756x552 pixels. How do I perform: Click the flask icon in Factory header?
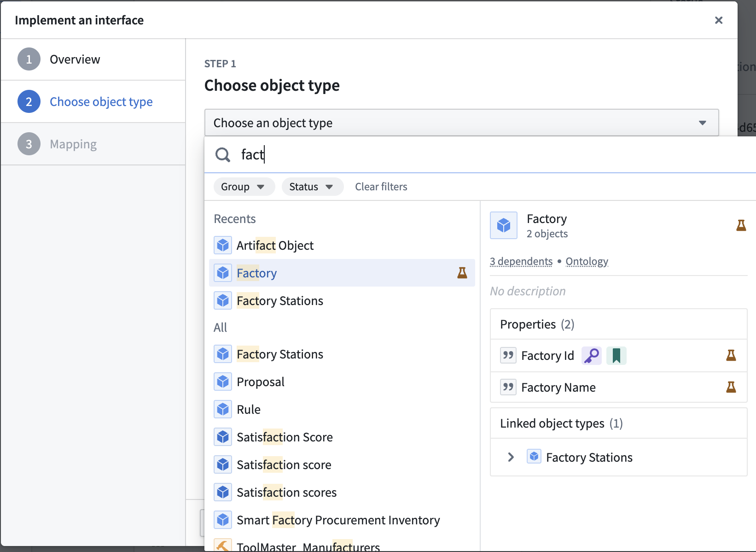coord(741,225)
